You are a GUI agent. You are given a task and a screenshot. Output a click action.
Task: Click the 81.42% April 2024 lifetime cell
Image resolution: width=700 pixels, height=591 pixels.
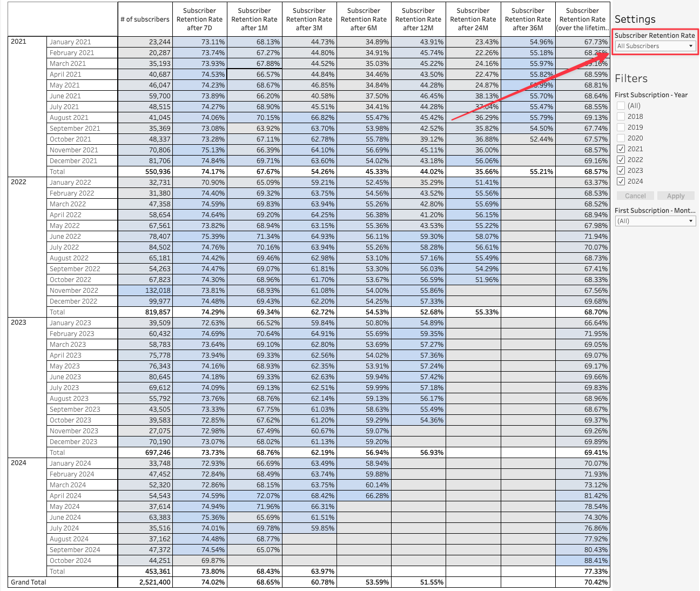[x=583, y=496]
